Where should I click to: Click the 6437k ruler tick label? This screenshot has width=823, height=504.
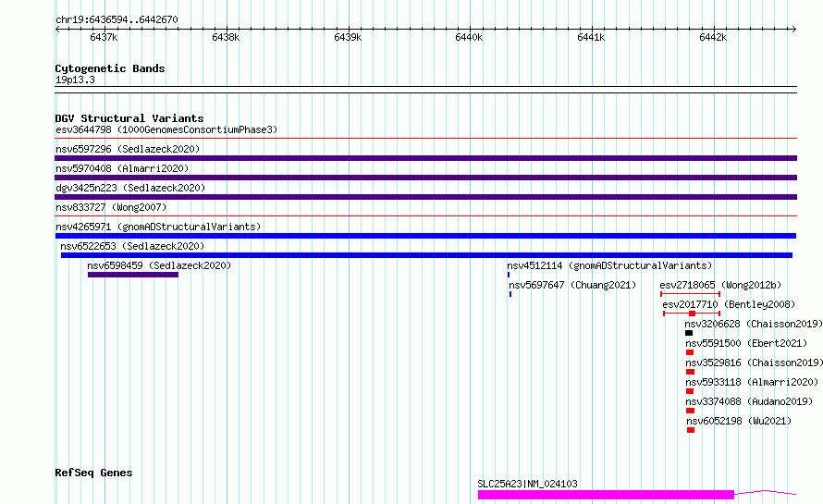click(x=104, y=37)
